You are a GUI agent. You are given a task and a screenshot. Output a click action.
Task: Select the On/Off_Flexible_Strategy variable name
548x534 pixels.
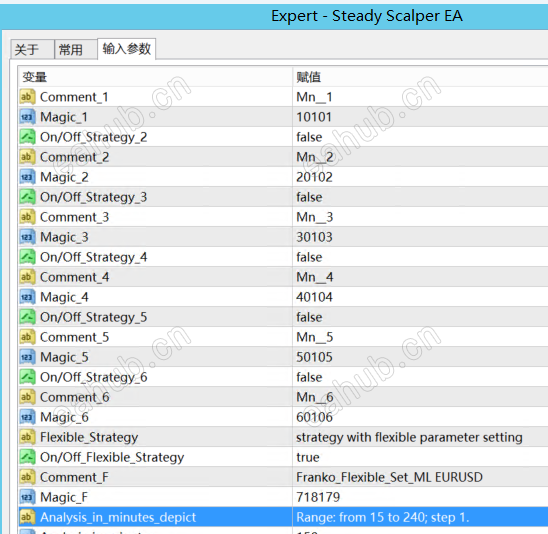tap(112, 458)
